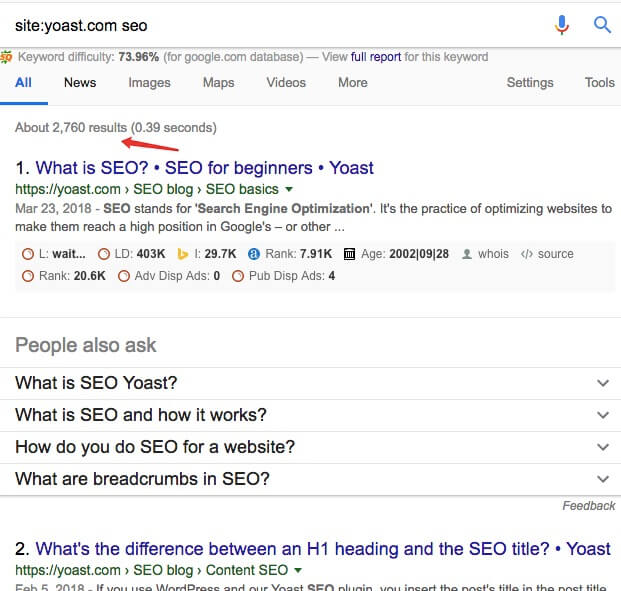Click the Bing index icon beside I: 29.7K
Viewport: 621px width, 591px height.
click(183, 254)
